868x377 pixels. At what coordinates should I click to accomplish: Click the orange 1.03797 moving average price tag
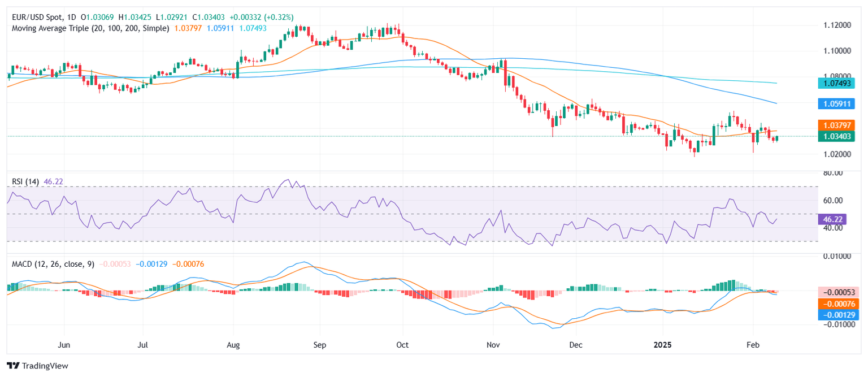(x=838, y=126)
